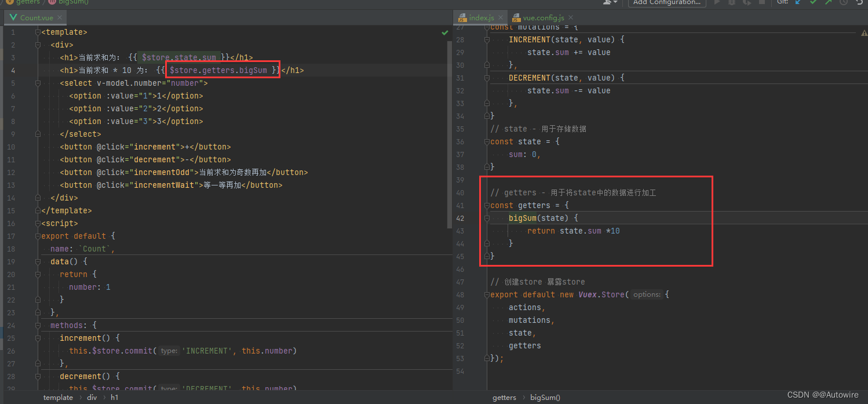Image resolution: width=868 pixels, height=404 pixels.
Task: Click 'return state.sum *10' in index.js
Action: 574,231
